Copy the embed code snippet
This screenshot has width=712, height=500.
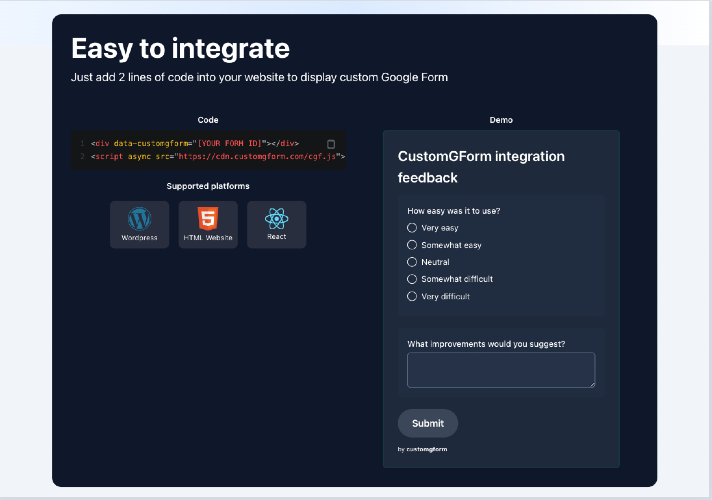[x=331, y=144]
